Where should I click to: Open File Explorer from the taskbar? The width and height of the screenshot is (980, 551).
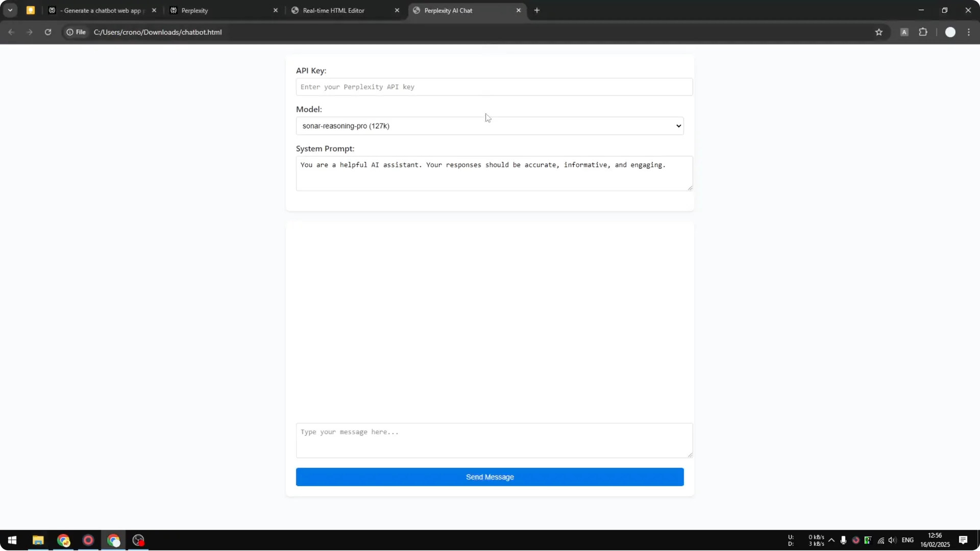click(38, 540)
